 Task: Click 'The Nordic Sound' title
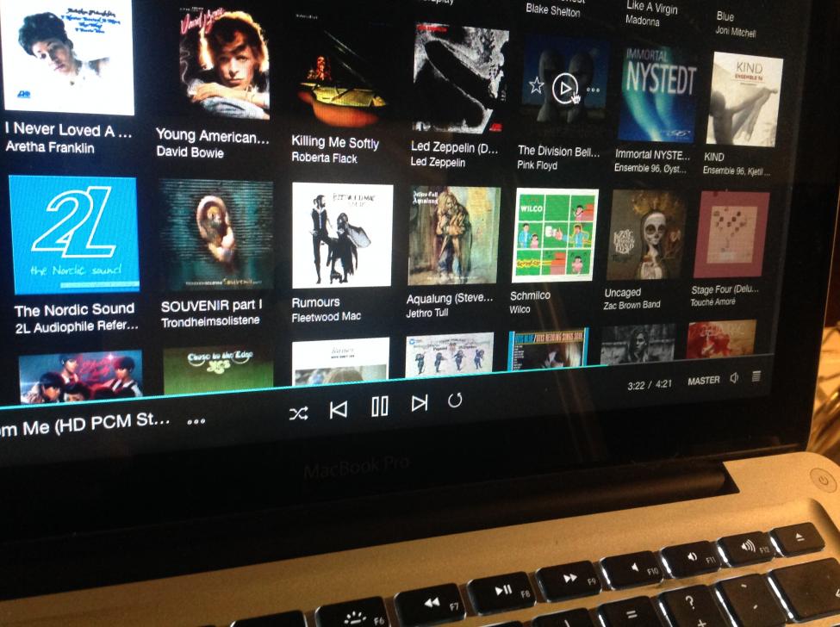[x=74, y=310]
